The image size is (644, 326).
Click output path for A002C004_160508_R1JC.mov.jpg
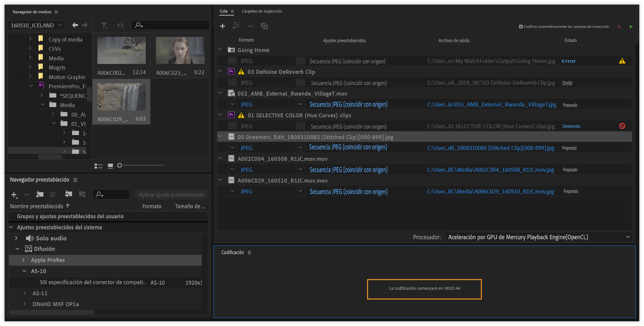point(490,170)
